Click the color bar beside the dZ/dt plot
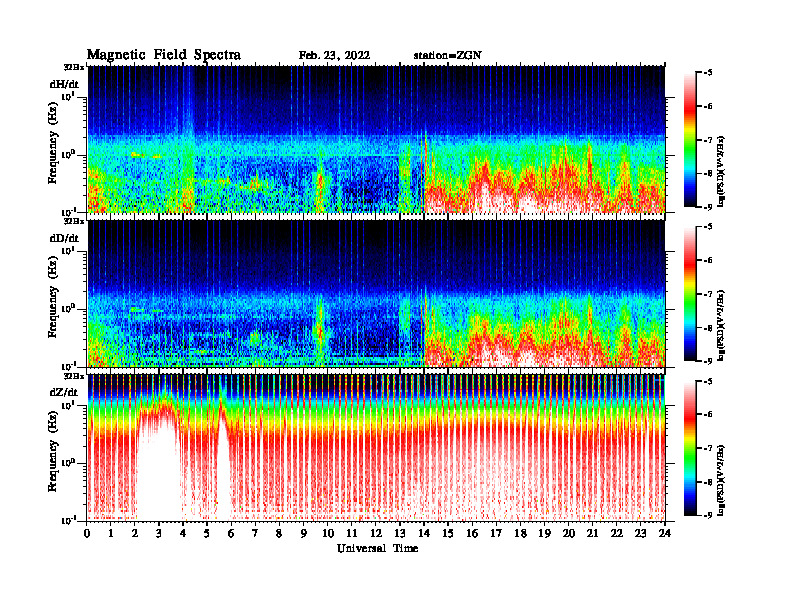792x612 pixels. [690, 448]
